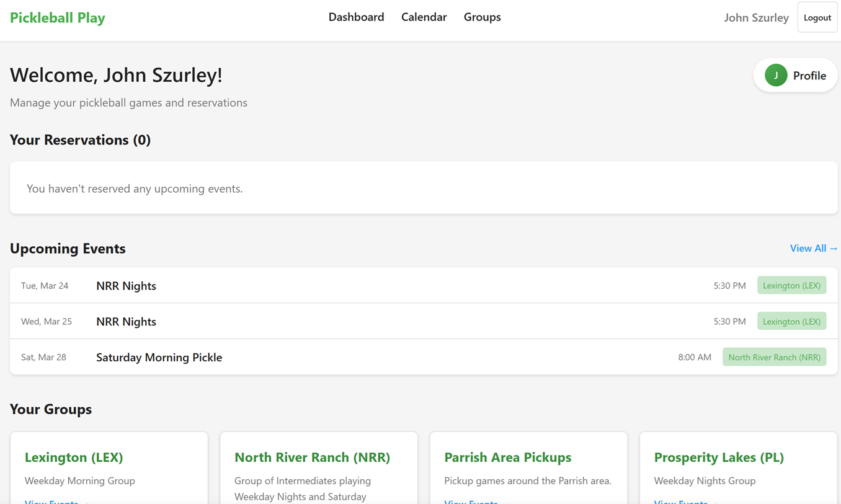The height and width of the screenshot is (504, 841).
Task: Open the Parrish Area Pickups group title
Action: 507,458
